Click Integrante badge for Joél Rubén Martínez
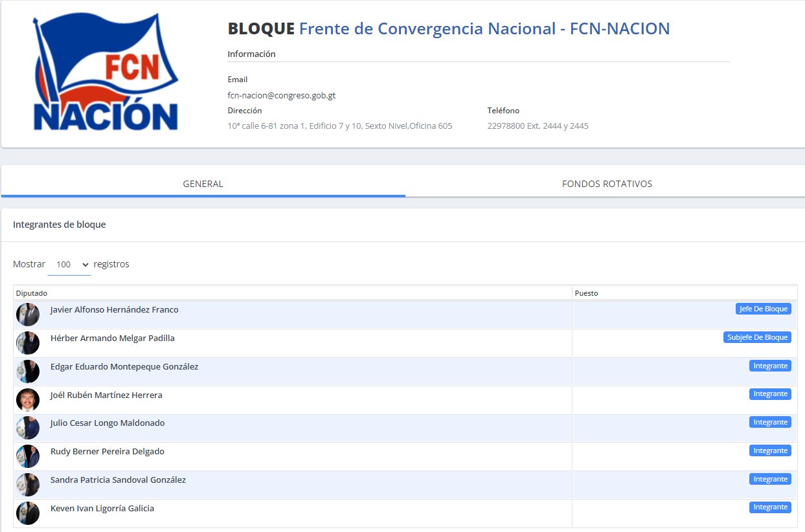Image resolution: width=805 pixels, height=532 pixels. click(x=770, y=394)
